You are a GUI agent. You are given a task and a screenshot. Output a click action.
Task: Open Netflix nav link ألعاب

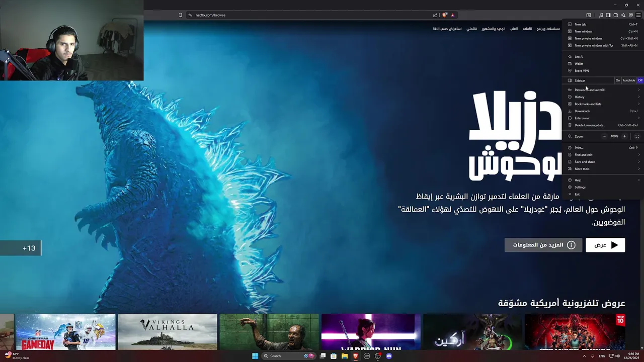[514, 29]
